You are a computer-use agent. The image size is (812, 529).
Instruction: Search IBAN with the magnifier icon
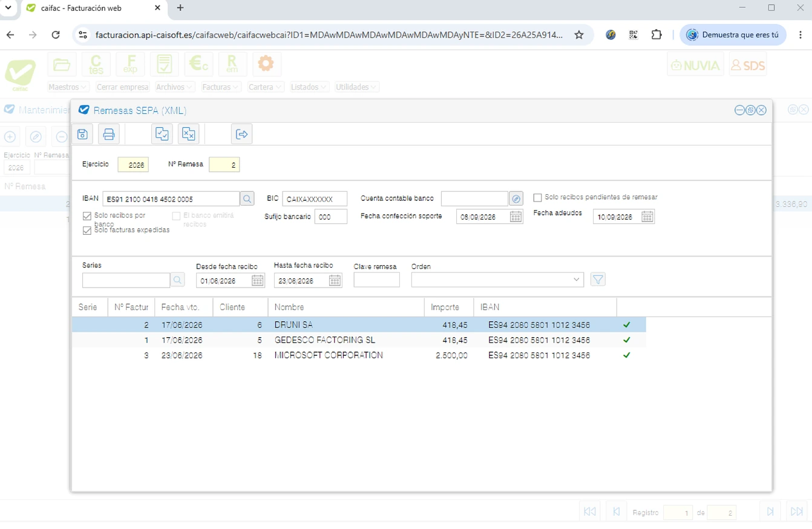click(247, 199)
